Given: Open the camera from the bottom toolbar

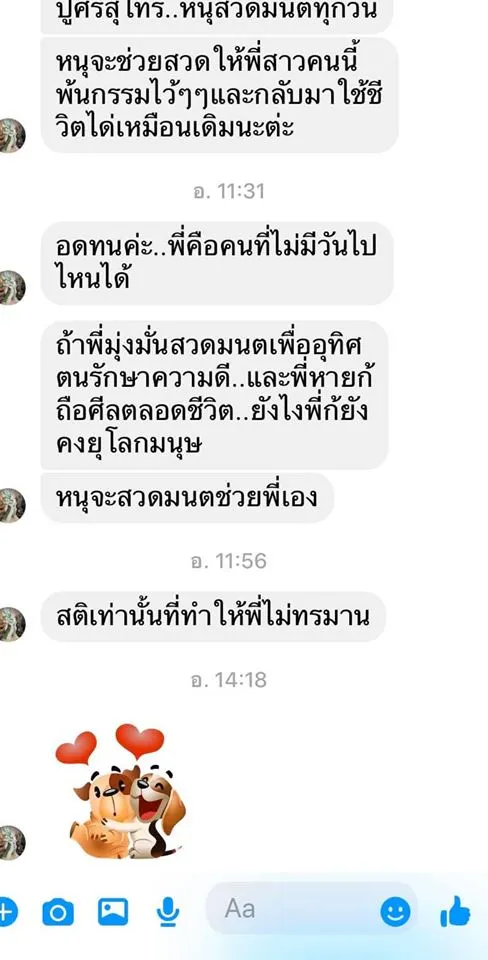Looking at the screenshot, I should [58, 913].
